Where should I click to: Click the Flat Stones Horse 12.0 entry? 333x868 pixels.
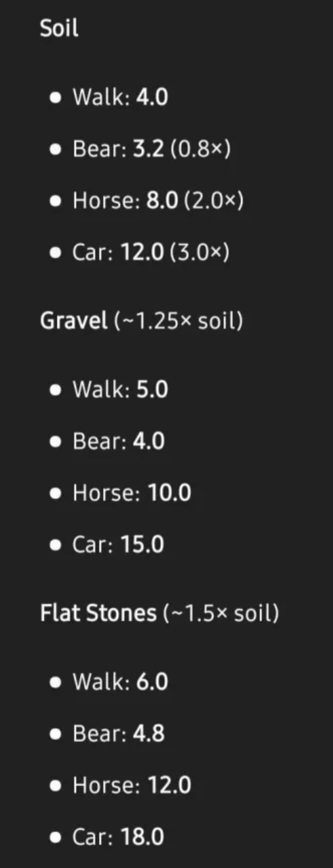(132, 785)
